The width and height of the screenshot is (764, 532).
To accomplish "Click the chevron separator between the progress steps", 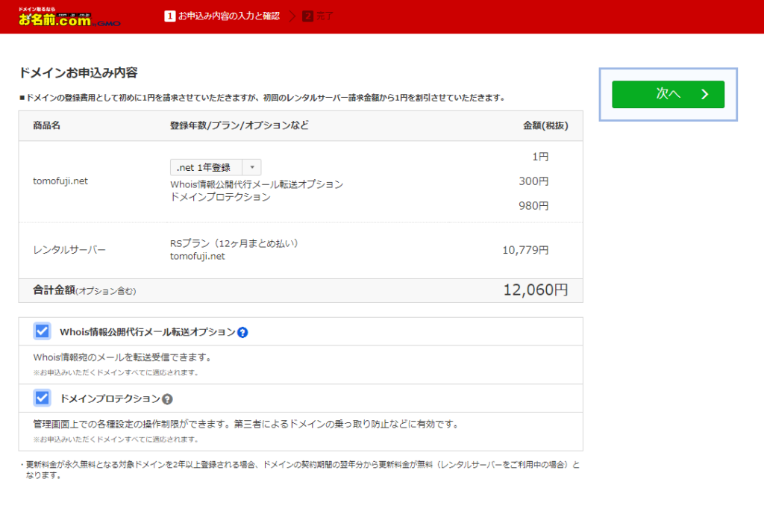I will (291, 15).
